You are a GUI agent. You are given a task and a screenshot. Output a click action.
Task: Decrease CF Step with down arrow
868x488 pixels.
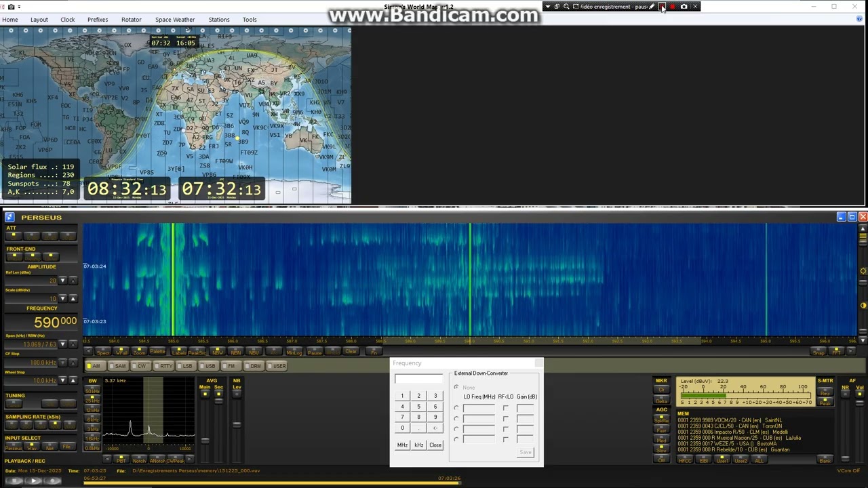point(62,363)
